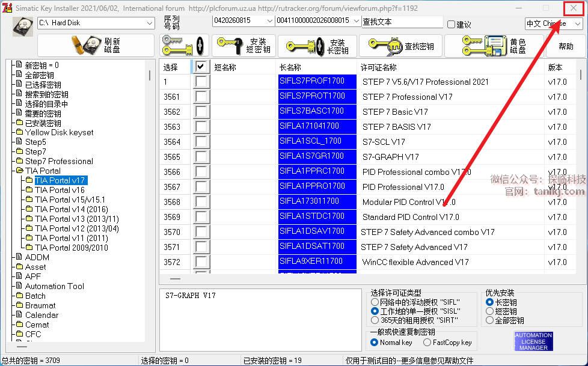
Task: Toggle the select-all checkbox in table header
Action: click(x=201, y=67)
